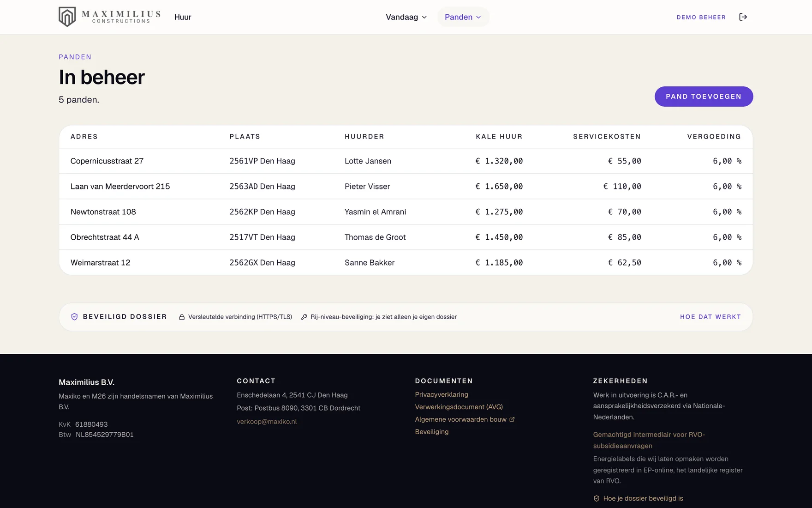Click tenant name Sanne Bakker

point(370,263)
